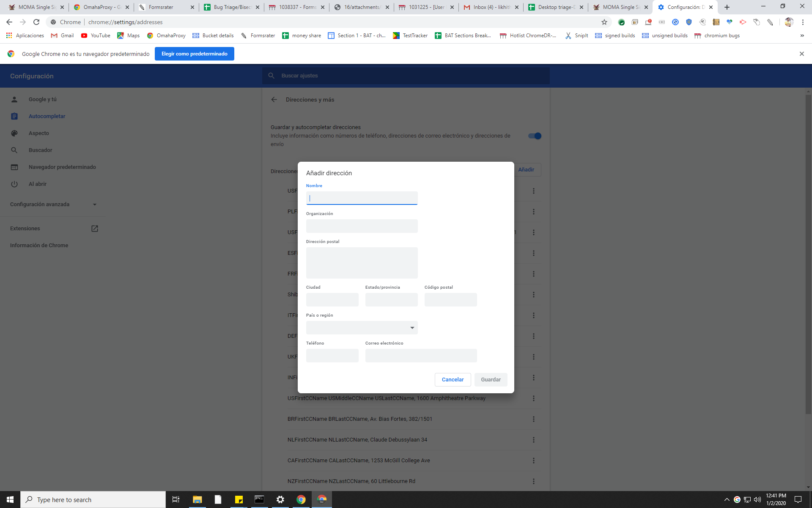Reload the page with the refresh icon
This screenshot has width=812, height=508.
coord(36,22)
